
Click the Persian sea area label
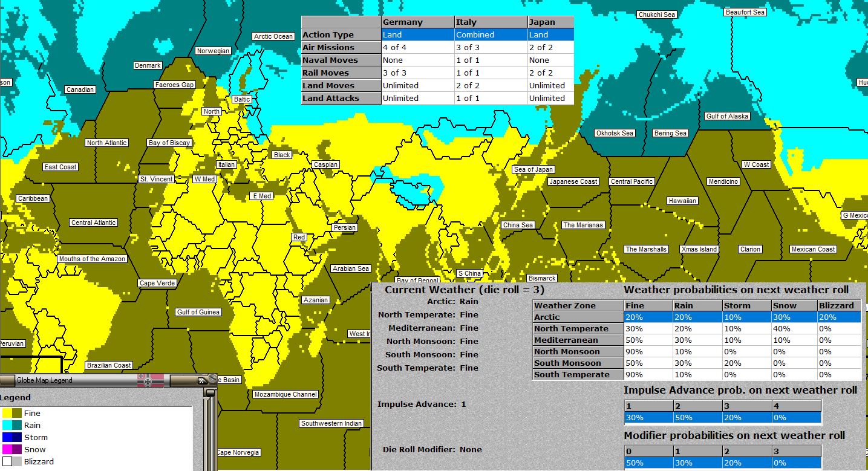tap(345, 227)
